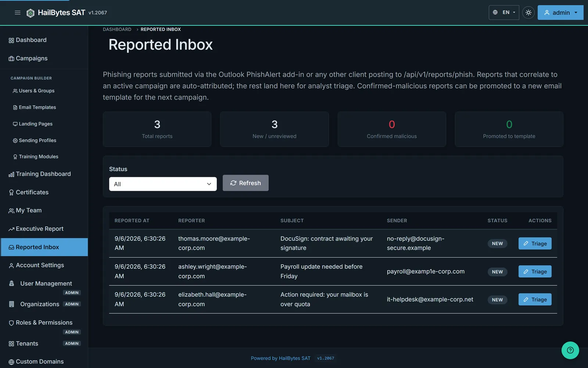Click the Total reports stat card
The image size is (588, 368).
157,129
